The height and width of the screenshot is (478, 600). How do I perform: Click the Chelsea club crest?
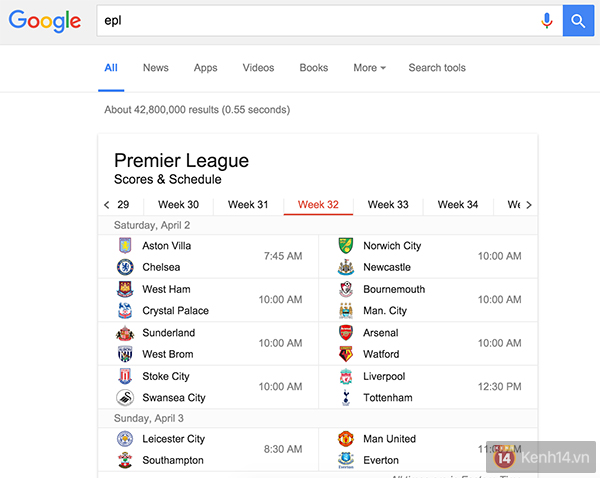125,267
